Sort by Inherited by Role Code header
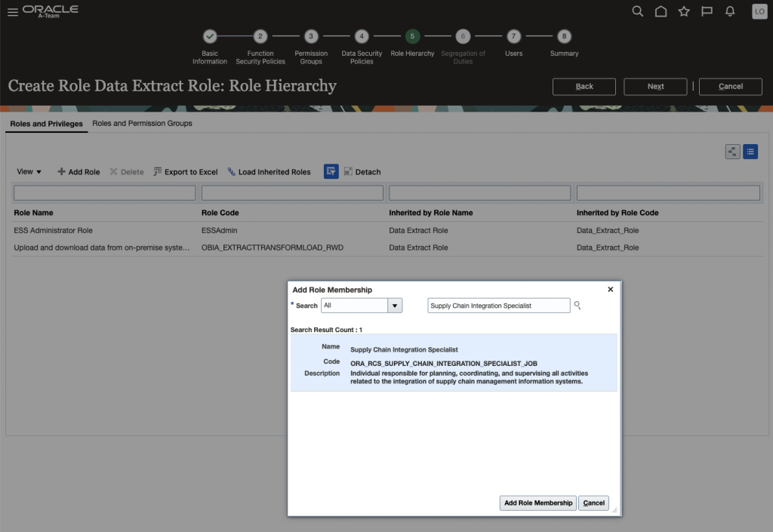The image size is (773, 532). [617, 213]
